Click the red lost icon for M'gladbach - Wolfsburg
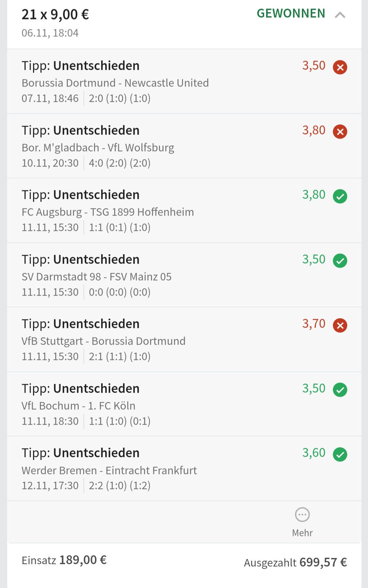Screen dimensions: 368x588 pos(340,131)
